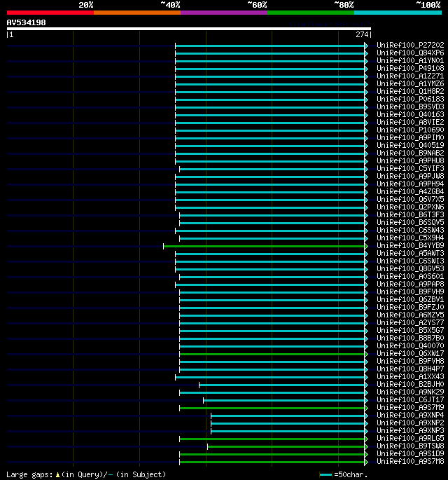Screen dimensions: 448x480
Task: Click the red 20% identity color band
Action: pos(50,13)
